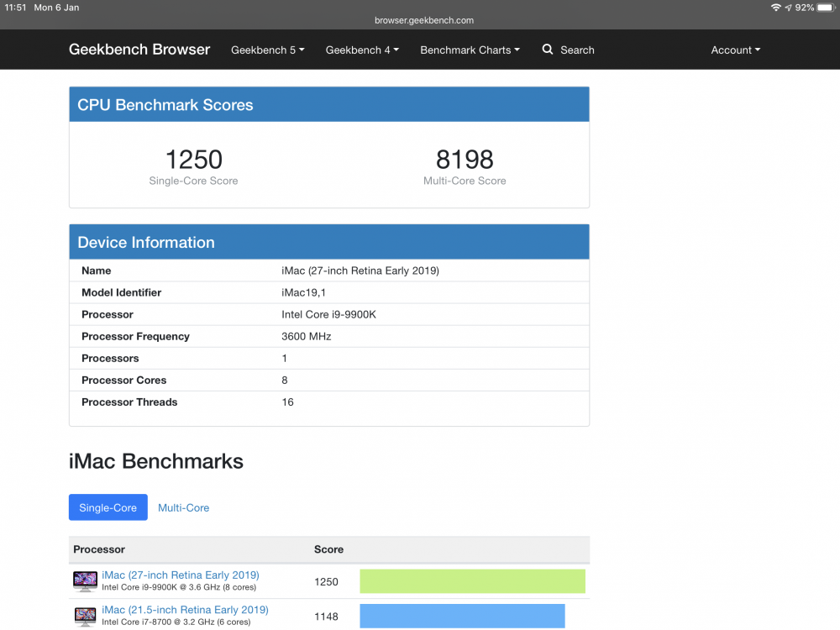Click the Single-Core Score label
The width and height of the screenshot is (840, 630).
tap(193, 181)
